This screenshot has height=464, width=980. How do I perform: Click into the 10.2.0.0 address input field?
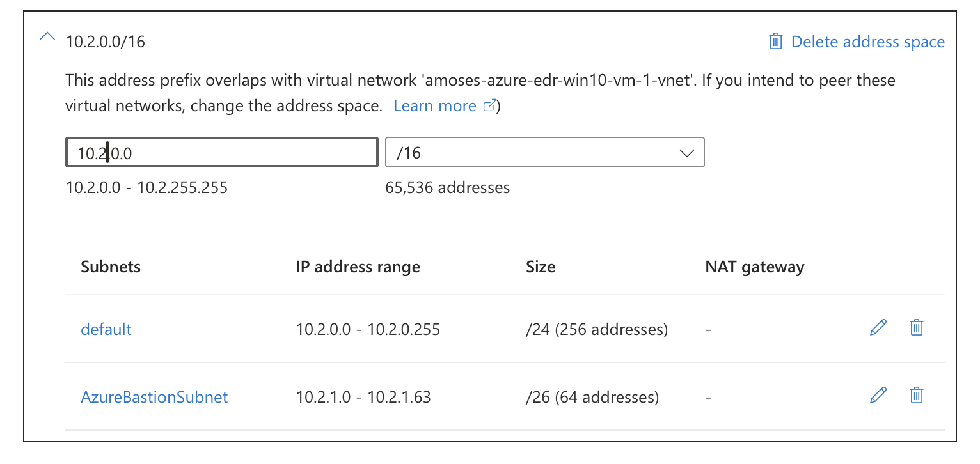[x=222, y=153]
